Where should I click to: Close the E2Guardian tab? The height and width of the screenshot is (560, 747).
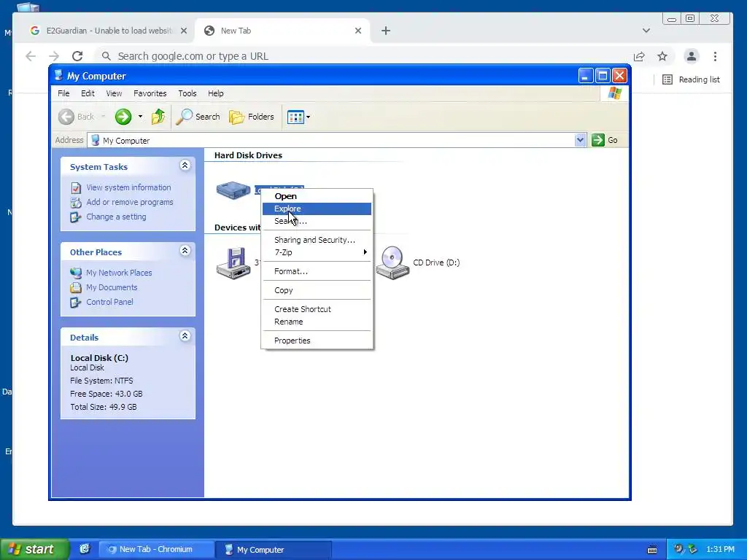tap(184, 31)
